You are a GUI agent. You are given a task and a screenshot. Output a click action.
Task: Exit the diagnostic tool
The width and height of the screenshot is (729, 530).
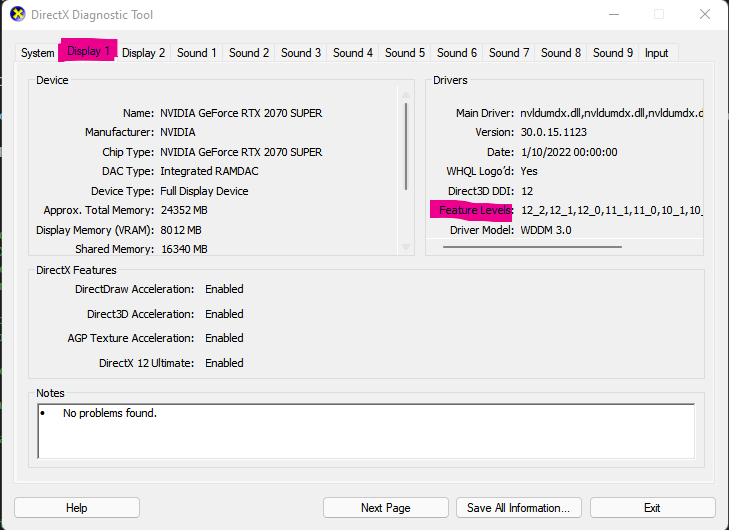tap(652, 508)
